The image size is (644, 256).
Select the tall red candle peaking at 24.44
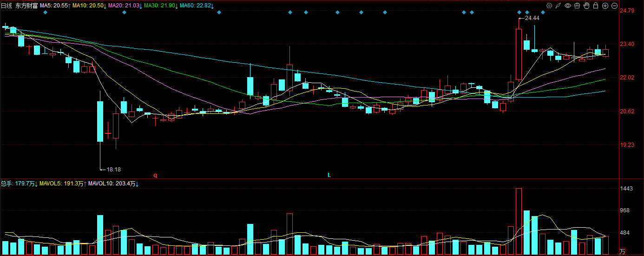pos(519,54)
